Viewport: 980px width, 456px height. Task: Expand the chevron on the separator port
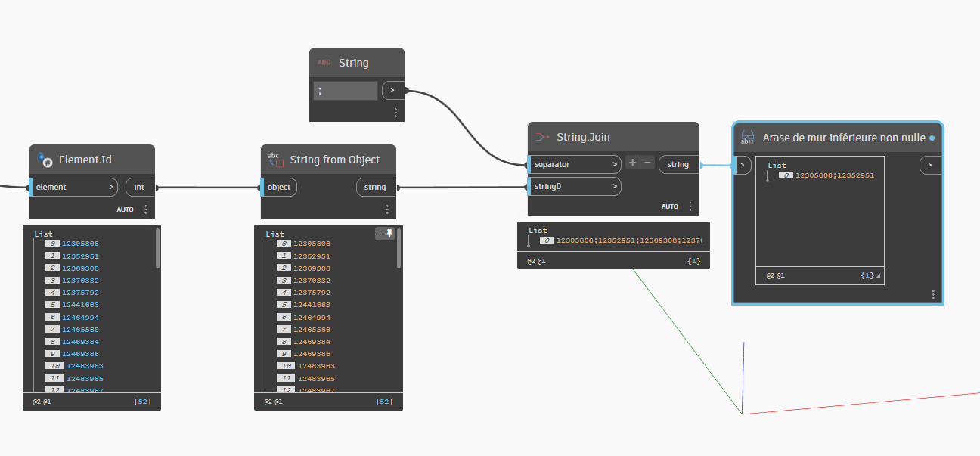tap(615, 164)
